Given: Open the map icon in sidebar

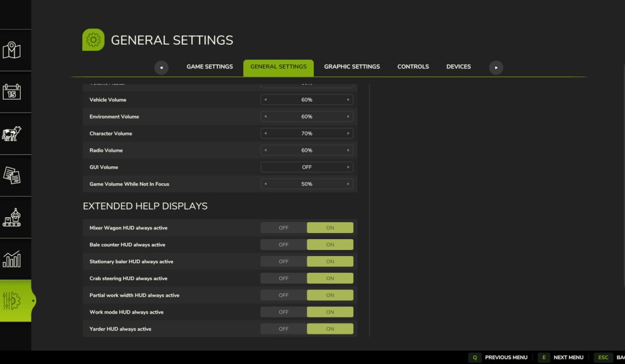Looking at the screenshot, I should 12,50.
